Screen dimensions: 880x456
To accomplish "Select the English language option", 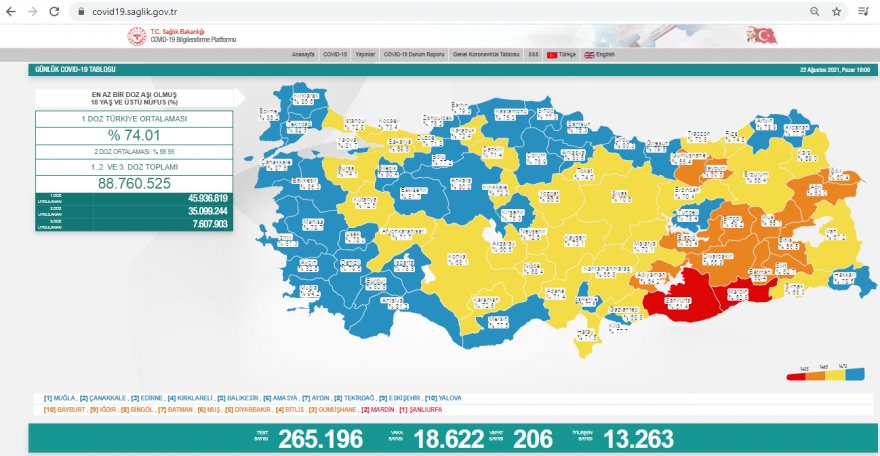I will (603, 54).
